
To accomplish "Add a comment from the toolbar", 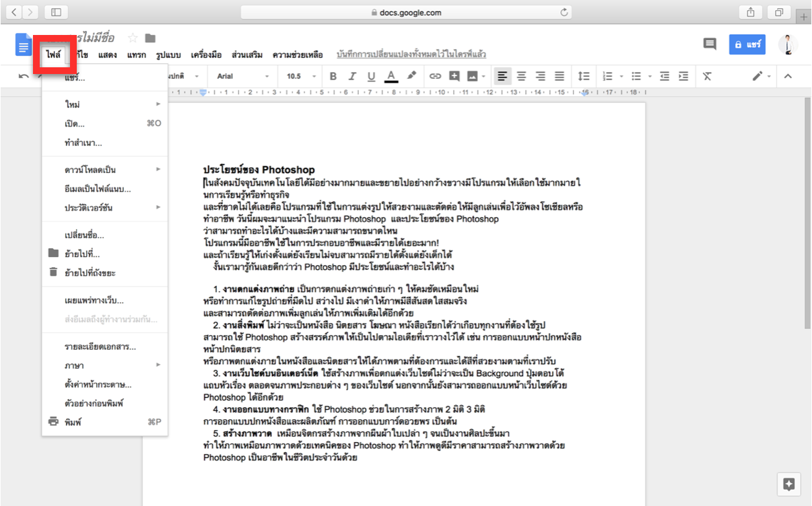I will tap(454, 76).
